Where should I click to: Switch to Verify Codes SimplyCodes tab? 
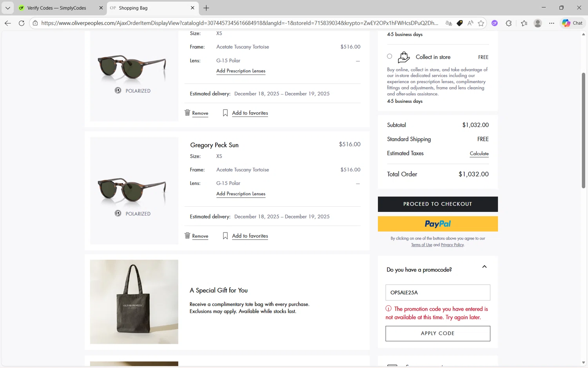57,8
